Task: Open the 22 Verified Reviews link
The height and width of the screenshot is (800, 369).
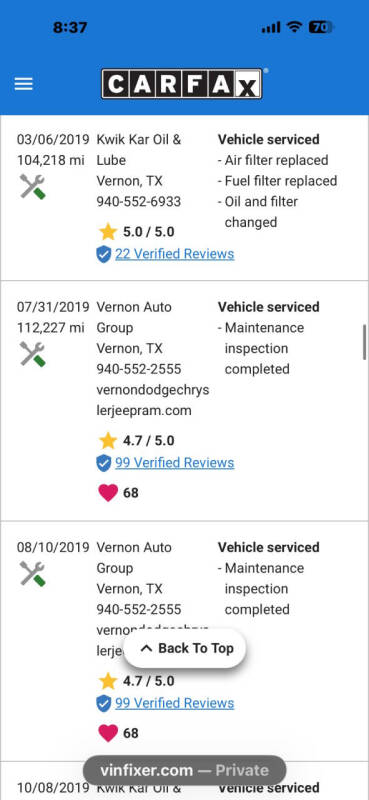Action: point(175,254)
